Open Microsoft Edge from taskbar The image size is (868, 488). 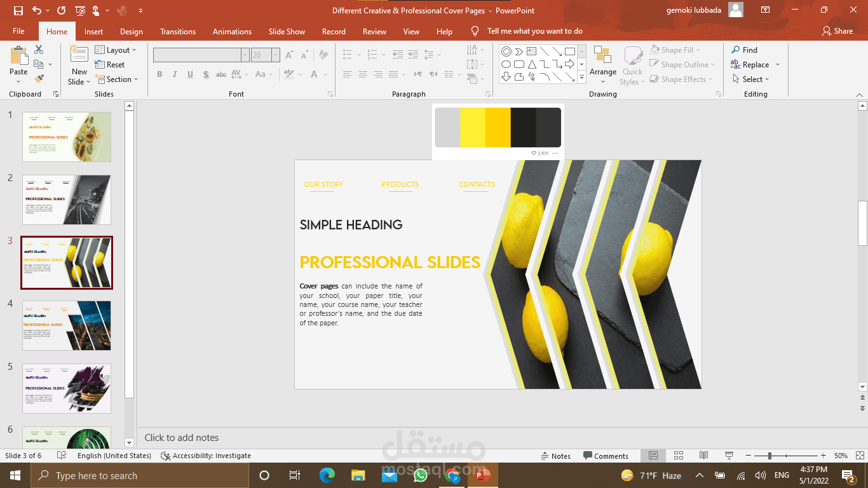(x=327, y=475)
